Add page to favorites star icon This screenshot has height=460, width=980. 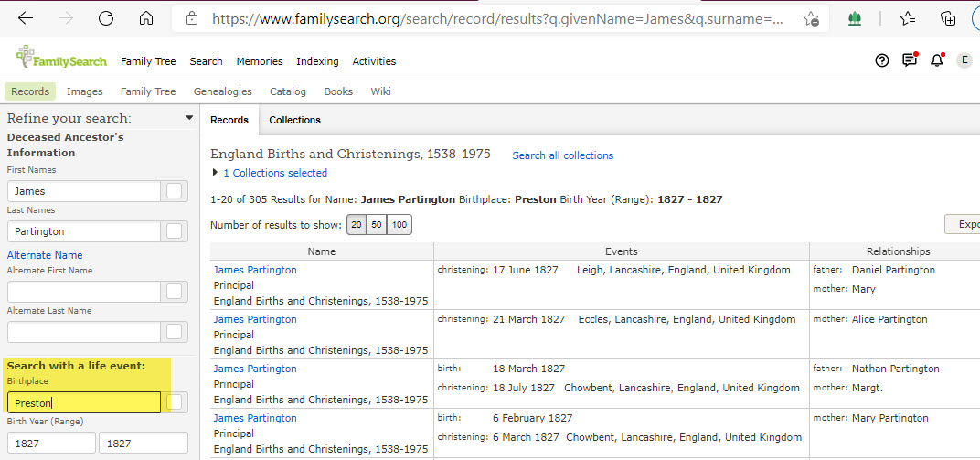pos(811,19)
